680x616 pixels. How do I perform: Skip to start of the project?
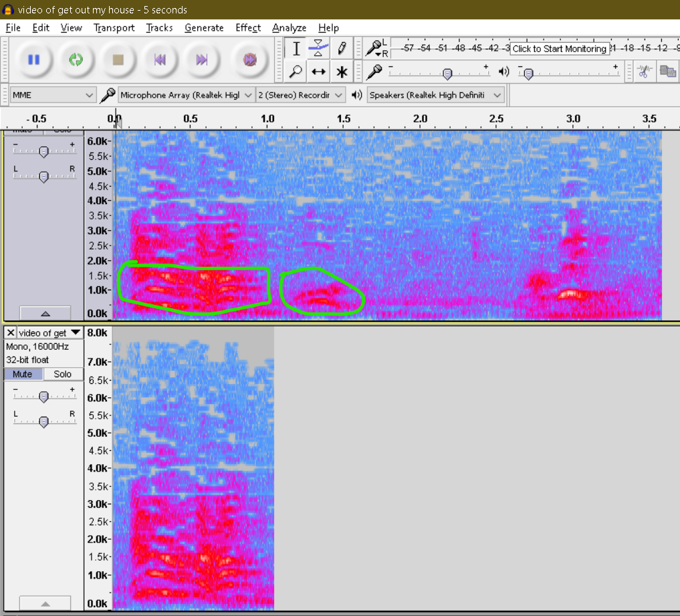coord(160,60)
